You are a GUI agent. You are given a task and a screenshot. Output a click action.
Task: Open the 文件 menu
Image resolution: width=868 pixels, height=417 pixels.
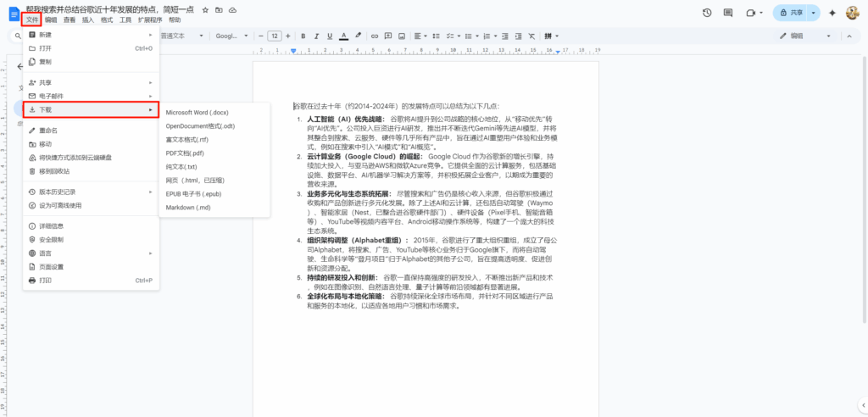pos(32,20)
